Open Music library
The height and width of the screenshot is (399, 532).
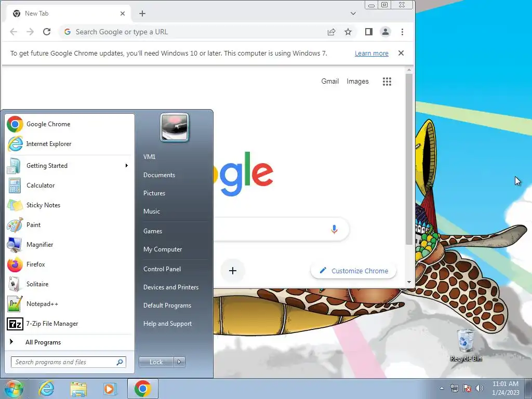coord(152,211)
